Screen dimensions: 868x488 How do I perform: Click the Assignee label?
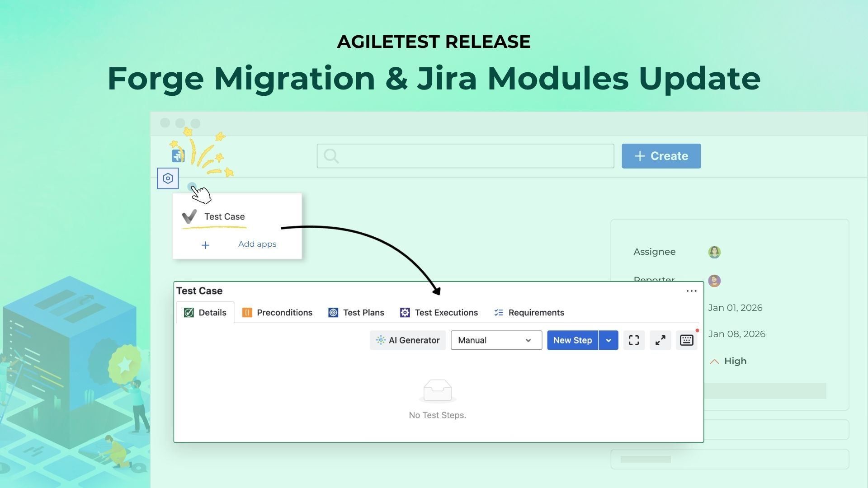point(654,252)
